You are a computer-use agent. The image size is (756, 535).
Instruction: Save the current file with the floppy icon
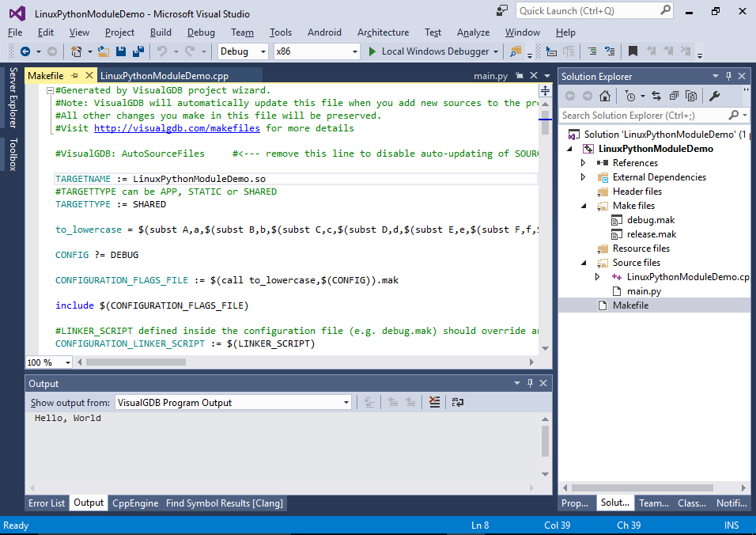pos(121,51)
